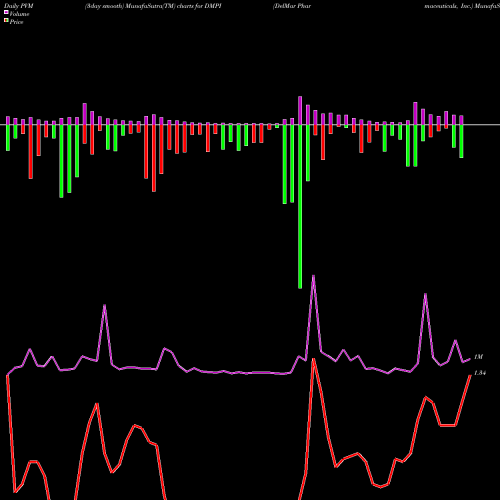Click the magenta Volume legend swatch
Viewport: 500px width, 500px height.
6,12
